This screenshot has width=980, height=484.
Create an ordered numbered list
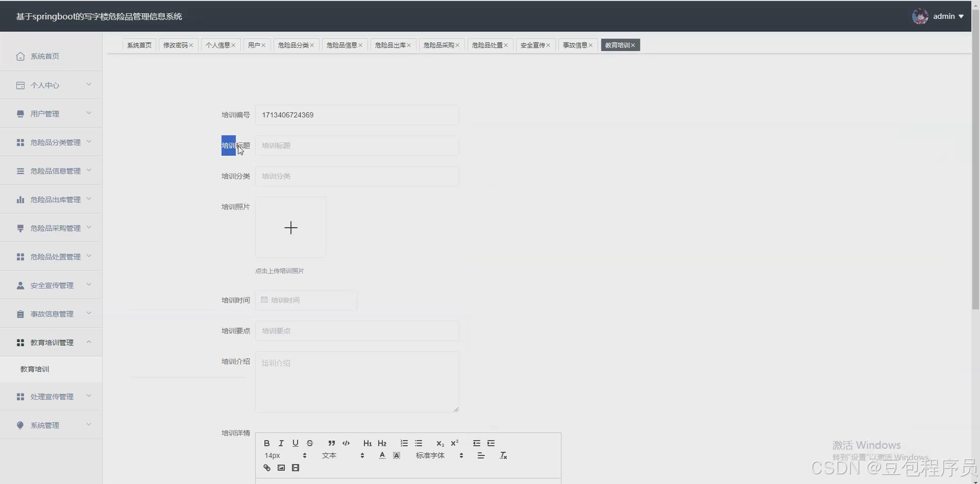(404, 443)
